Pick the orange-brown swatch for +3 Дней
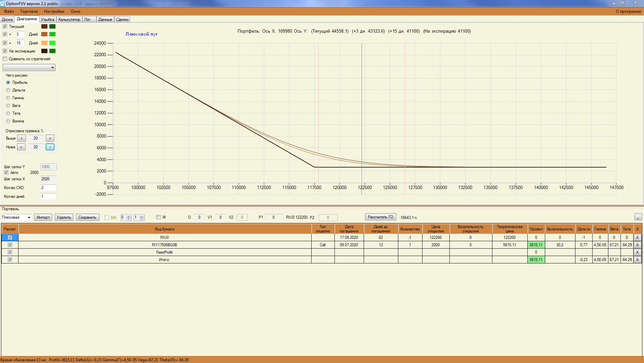This screenshot has height=363, width=644. pyautogui.click(x=44, y=34)
